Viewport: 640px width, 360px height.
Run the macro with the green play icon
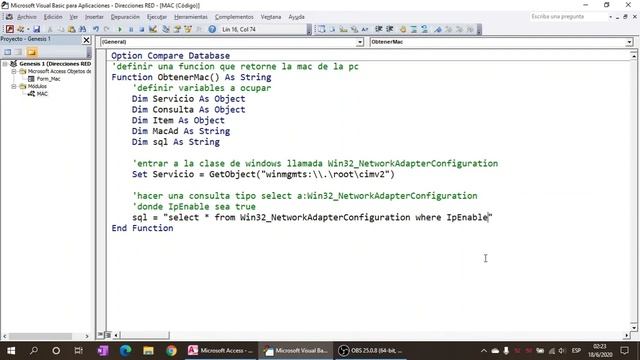click(120, 29)
